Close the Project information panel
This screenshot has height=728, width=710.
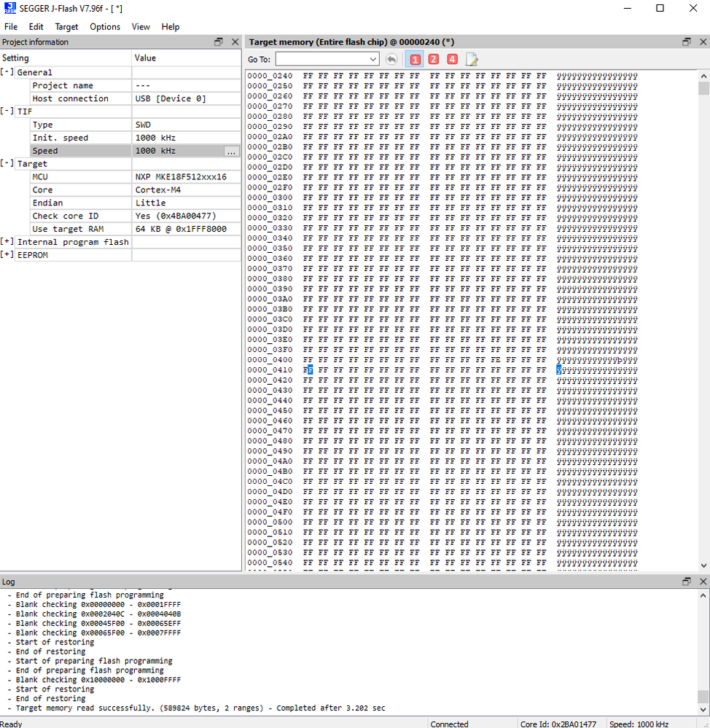click(235, 42)
